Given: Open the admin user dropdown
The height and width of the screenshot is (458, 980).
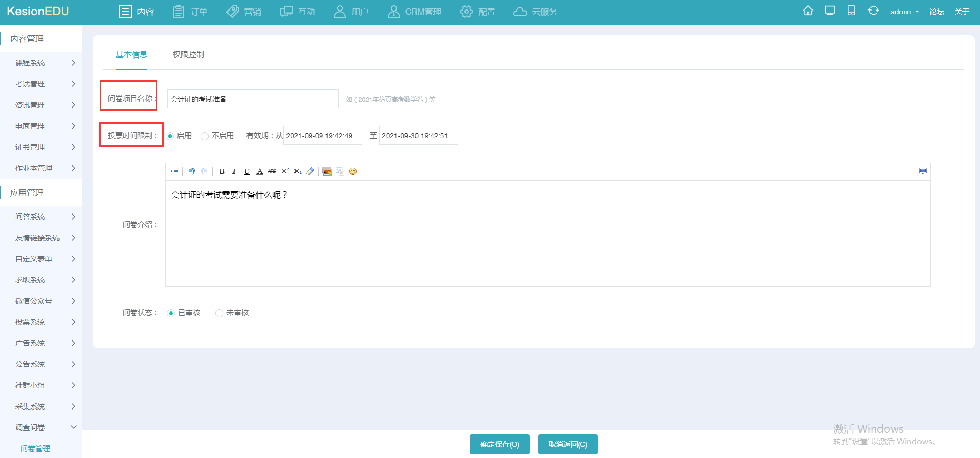Looking at the screenshot, I should [904, 12].
